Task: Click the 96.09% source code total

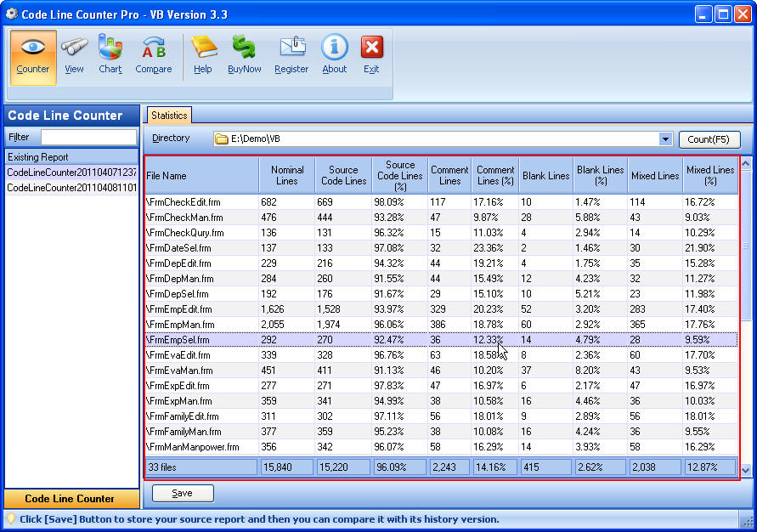Action: [x=400, y=467]
